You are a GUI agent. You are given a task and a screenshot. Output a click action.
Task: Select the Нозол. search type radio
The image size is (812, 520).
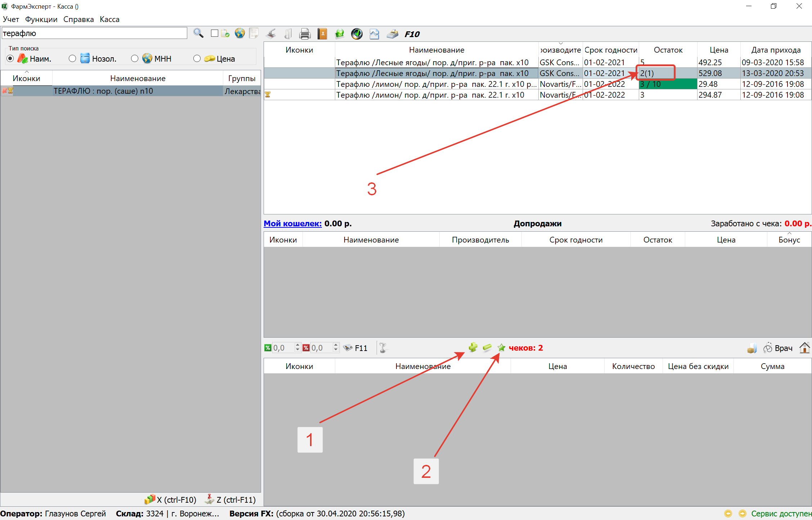tap(72, 59)
